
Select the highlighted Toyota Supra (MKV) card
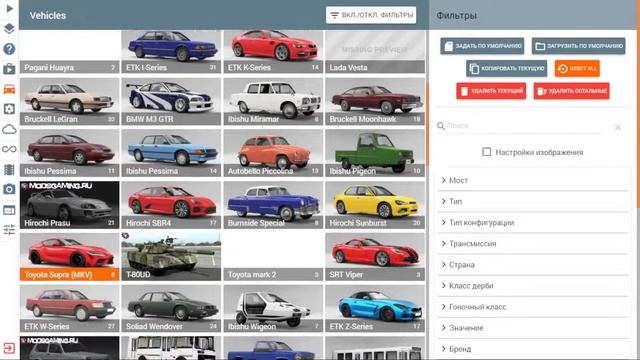pyautogui.click(x=69, y=257)
